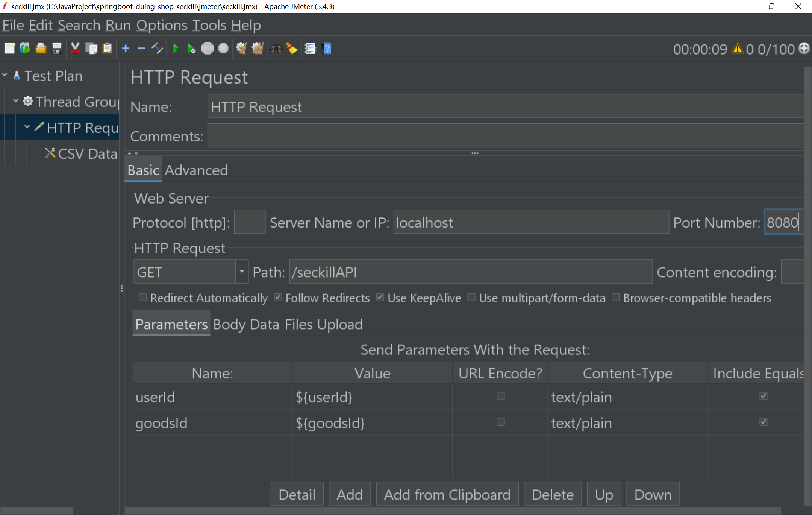
Task: Open the Options menu
Action: tap(162, 25)
